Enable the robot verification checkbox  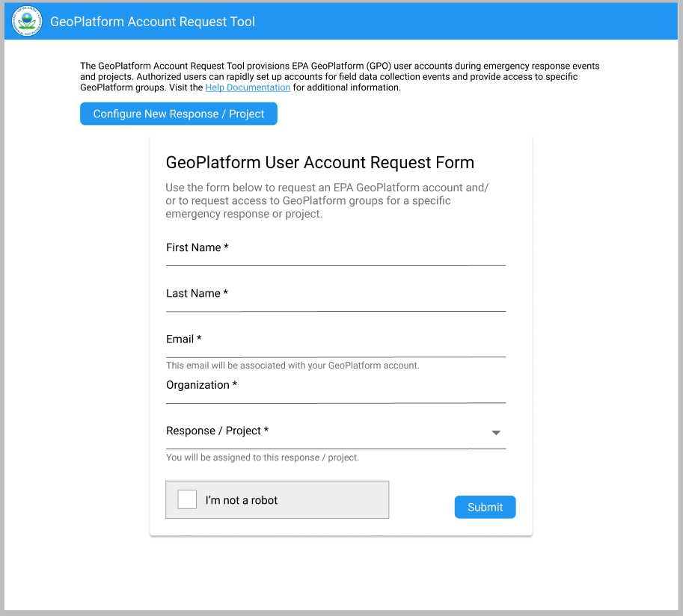point(186,499)
